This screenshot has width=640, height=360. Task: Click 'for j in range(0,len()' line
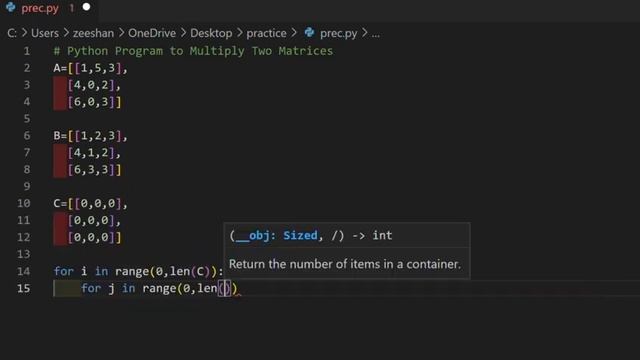tap(159, 288)
